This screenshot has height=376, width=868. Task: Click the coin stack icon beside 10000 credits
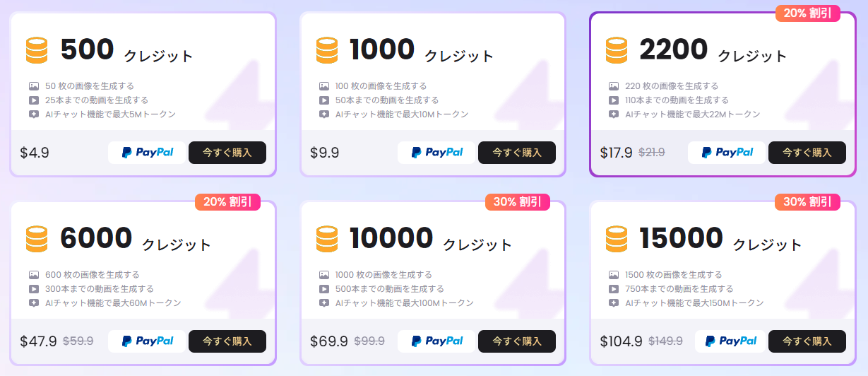327,240
